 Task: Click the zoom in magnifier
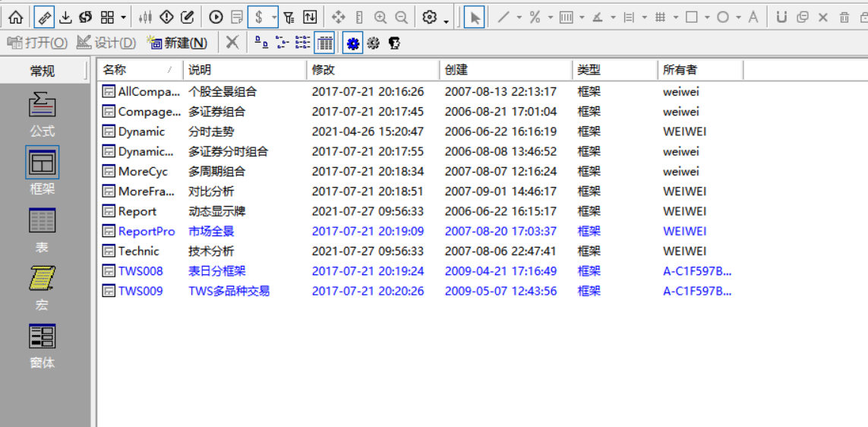(380, 17)
